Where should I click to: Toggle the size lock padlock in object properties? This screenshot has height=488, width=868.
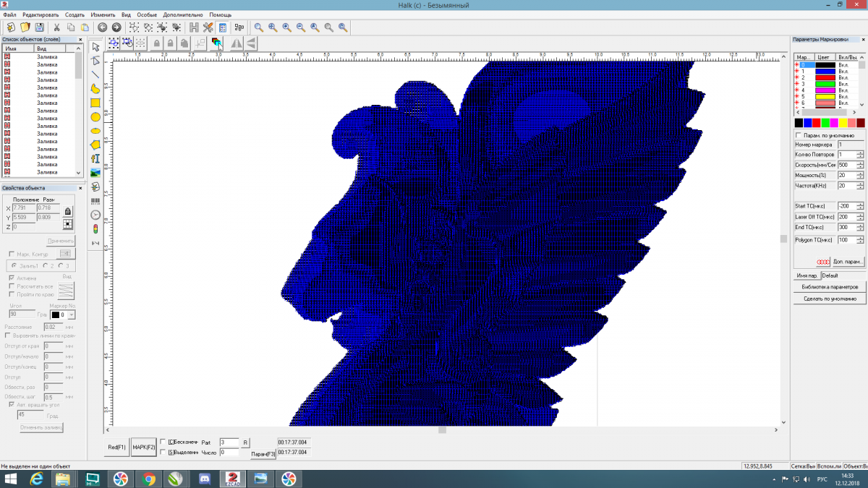68,210
